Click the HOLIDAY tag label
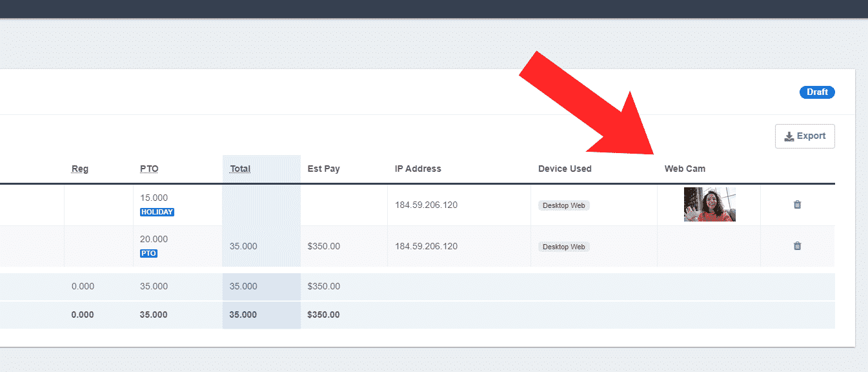 [157, 212]
